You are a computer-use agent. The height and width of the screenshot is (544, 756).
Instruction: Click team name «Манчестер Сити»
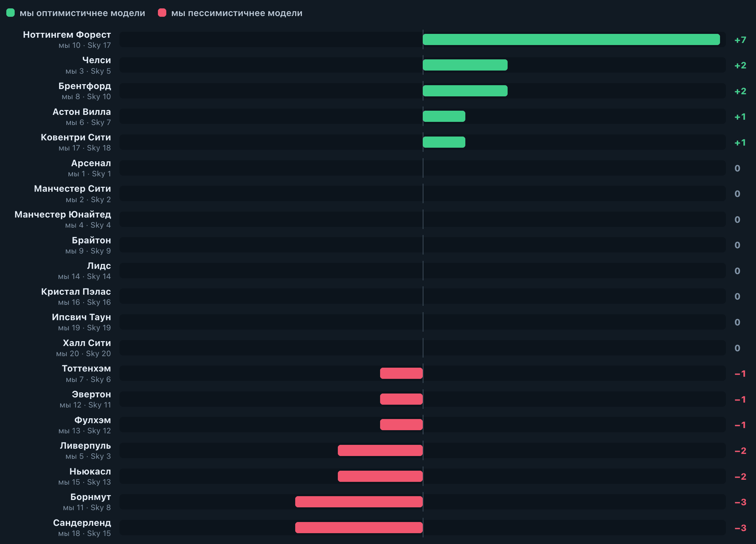(73, 189)
